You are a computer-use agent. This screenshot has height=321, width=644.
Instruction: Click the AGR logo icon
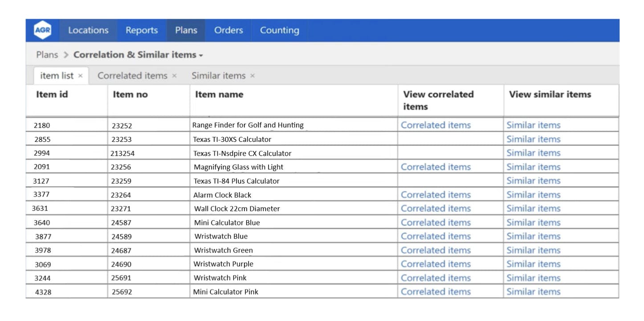(x=43, y=30)
